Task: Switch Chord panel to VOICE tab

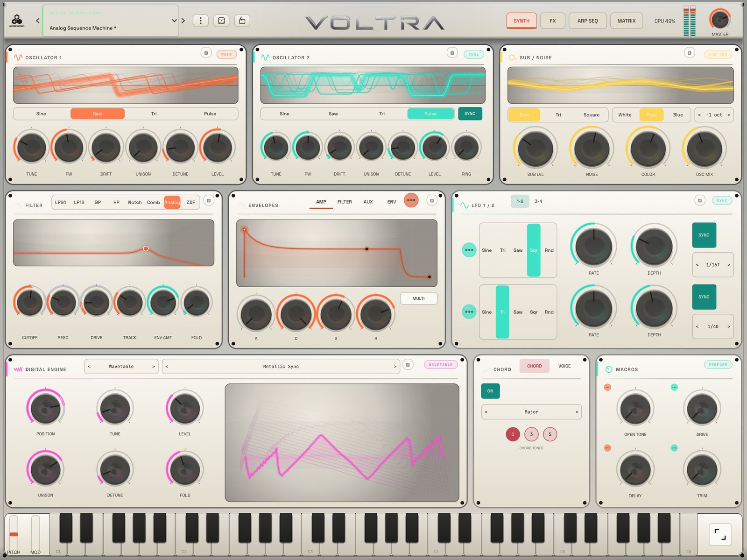Action: coord(564,366)
